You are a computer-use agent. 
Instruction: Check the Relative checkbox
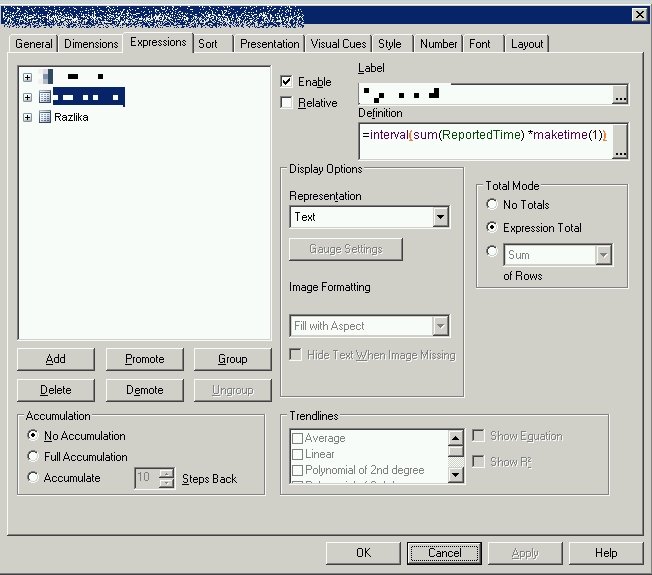click(286, 102)
